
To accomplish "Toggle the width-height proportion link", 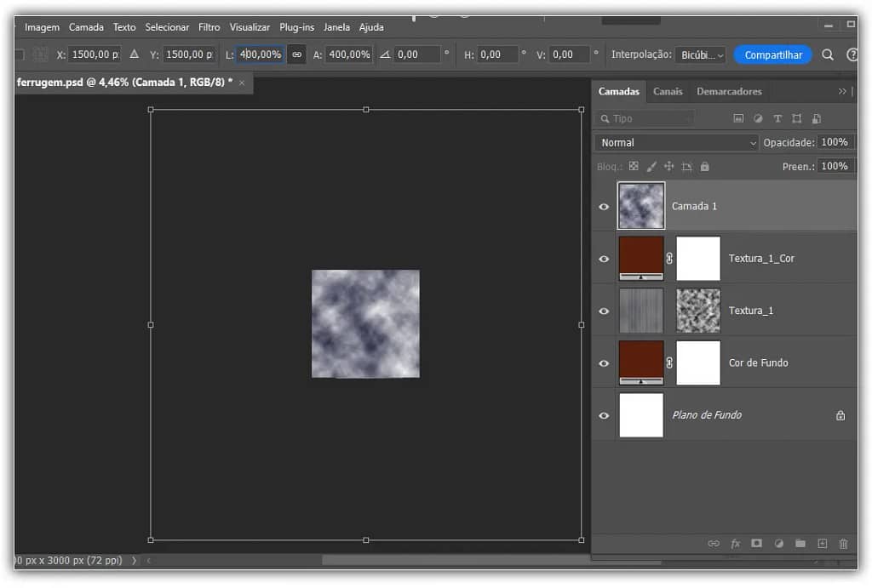I will click(x=297, y=54).
